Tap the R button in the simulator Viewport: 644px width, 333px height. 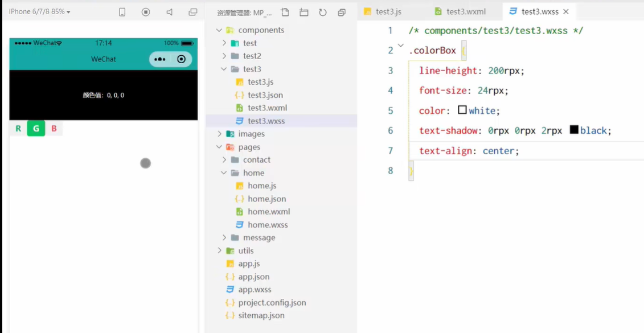18,129
